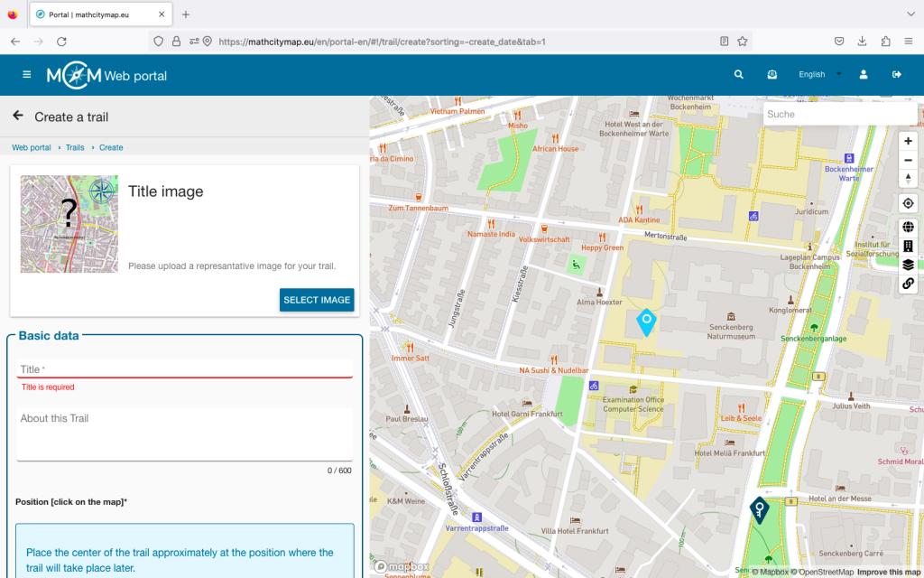Go back using Create a trail arrow
Screen dimensions: 924x578
18,117
